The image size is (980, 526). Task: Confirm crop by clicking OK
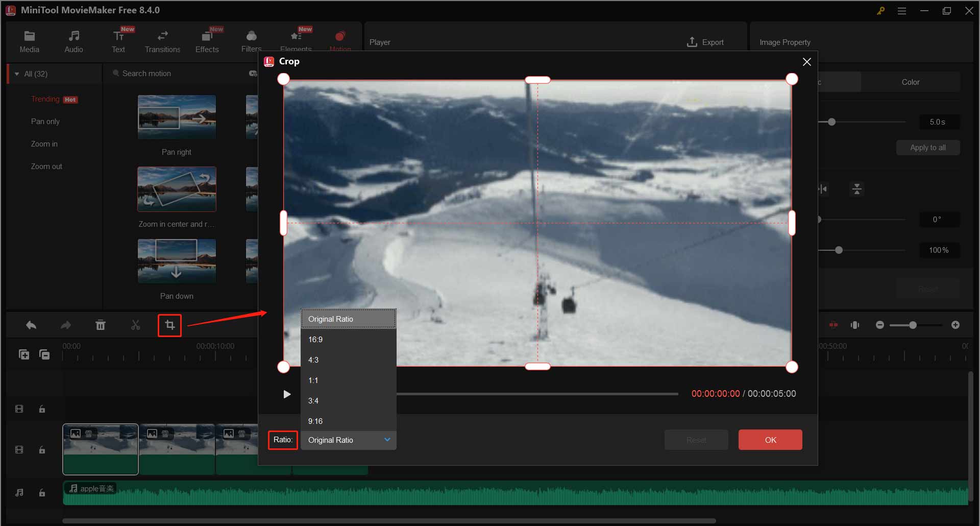pyautogui.click(x=770, y=440)
